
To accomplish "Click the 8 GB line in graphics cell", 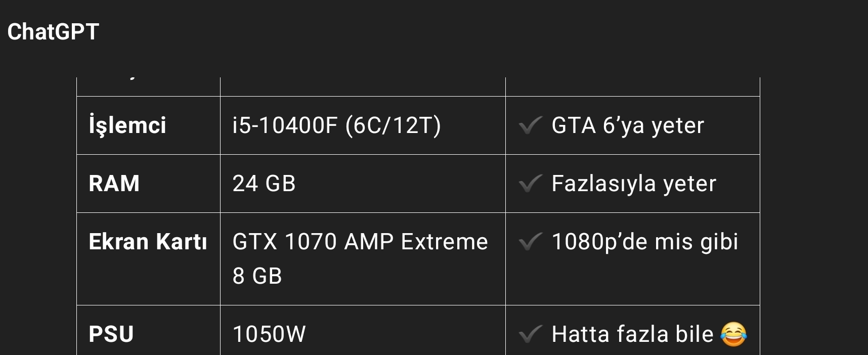I will coord(257,276).
